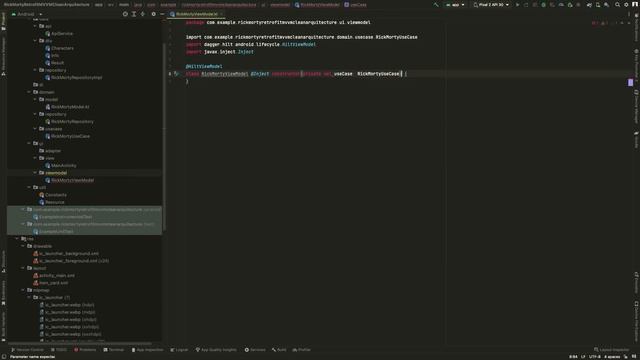Click Collapse All icon in Project panel
This screenshot has width=640, height=360.
(142, 14)
